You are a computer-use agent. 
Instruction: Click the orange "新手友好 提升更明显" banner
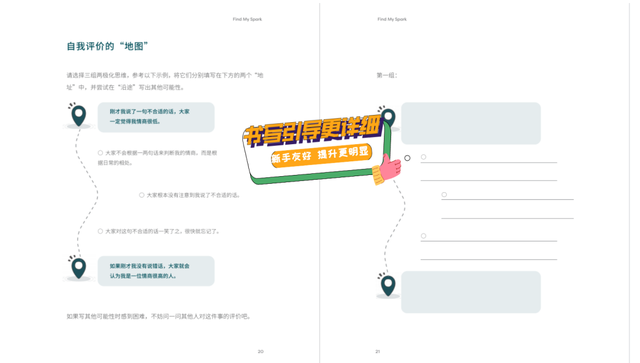coord(321,155)
